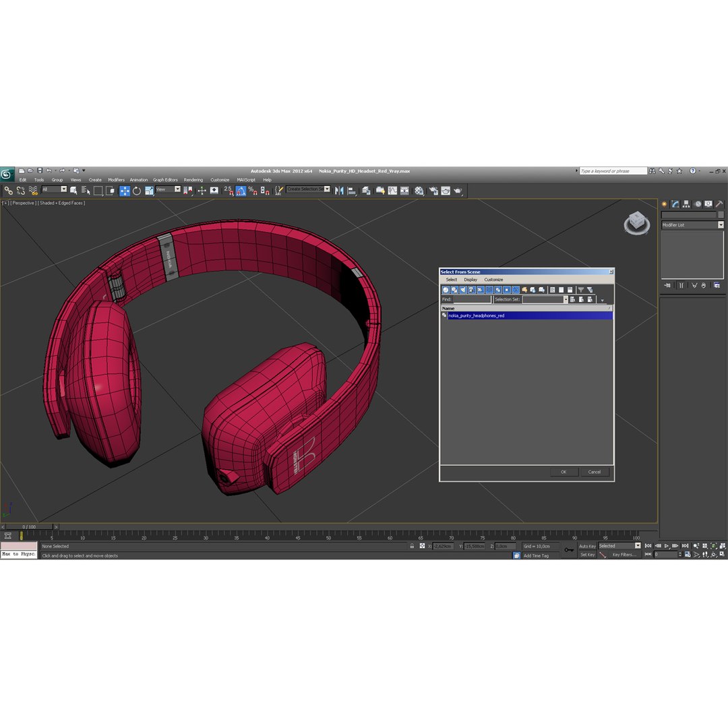Screen dimensions: 728x728
Task: Choose the Rectangular Selection Region tool
Action: click(98, 190)
